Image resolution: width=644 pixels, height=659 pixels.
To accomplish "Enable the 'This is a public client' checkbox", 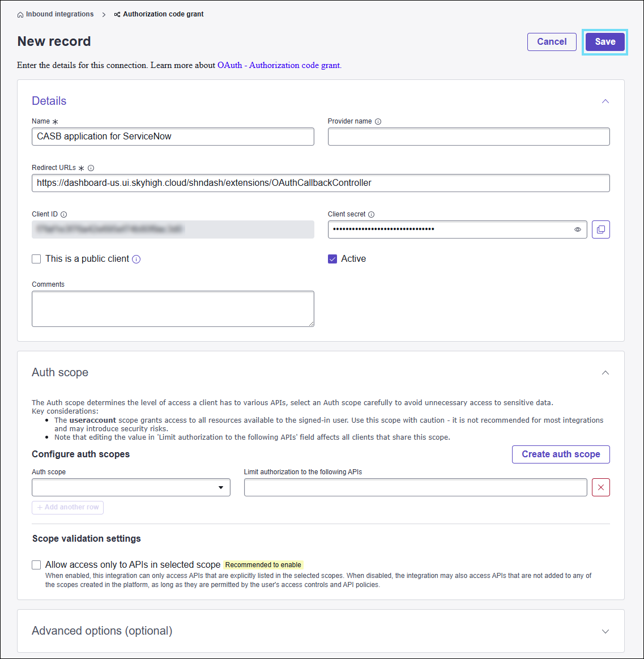I will (x=36, y=259).
